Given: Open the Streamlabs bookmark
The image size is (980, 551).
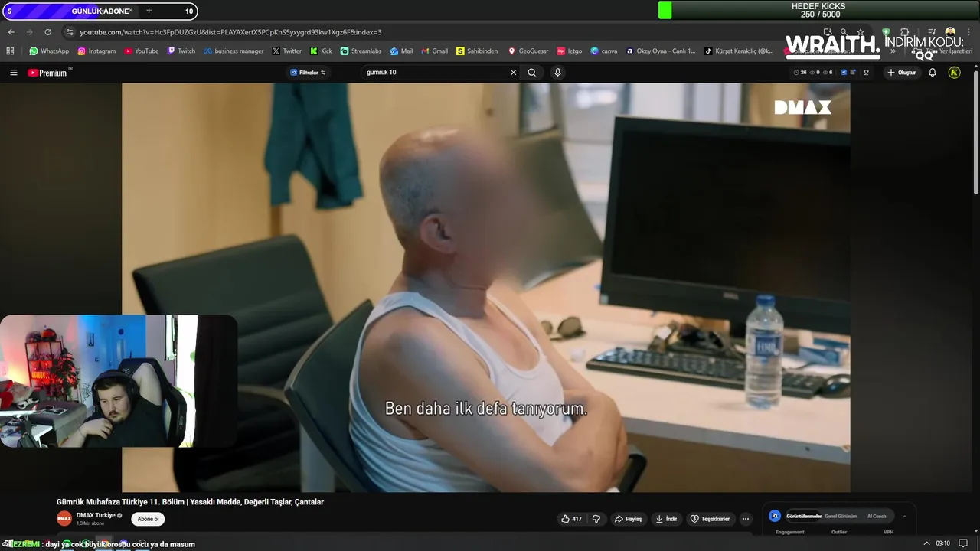Looking at the screenshot, I should coord(361,51).
